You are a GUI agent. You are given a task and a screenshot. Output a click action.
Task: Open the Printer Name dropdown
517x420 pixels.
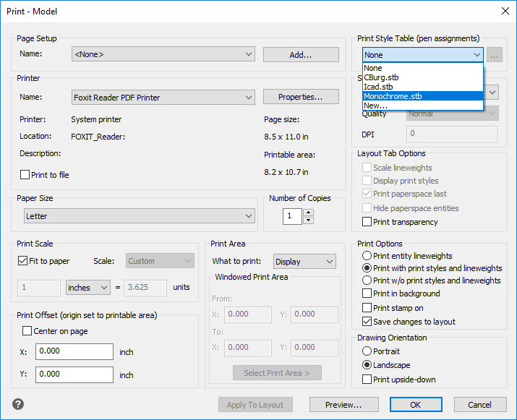(x=163, y=97)
